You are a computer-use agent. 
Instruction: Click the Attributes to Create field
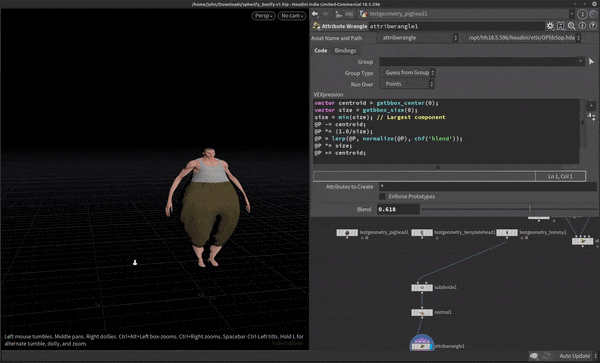click(x=488, y=187)
